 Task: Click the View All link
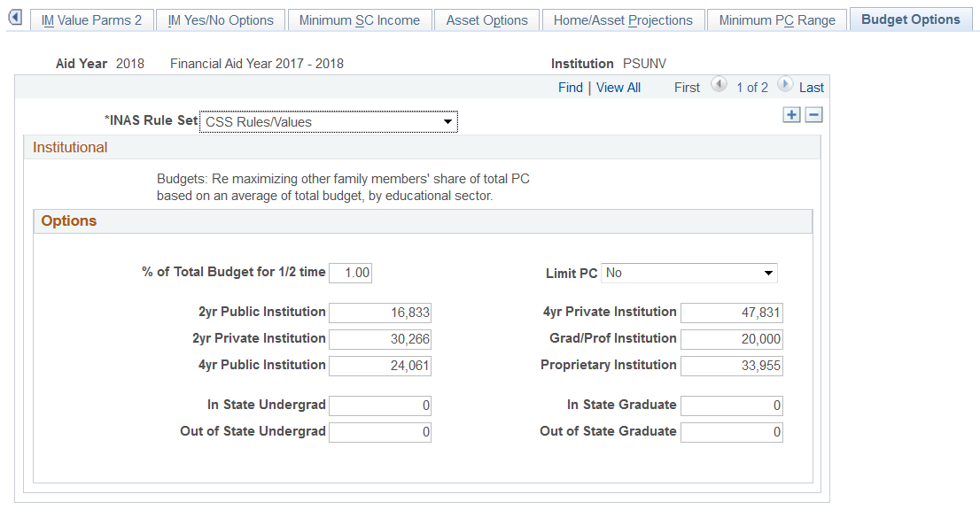point(618,87)
